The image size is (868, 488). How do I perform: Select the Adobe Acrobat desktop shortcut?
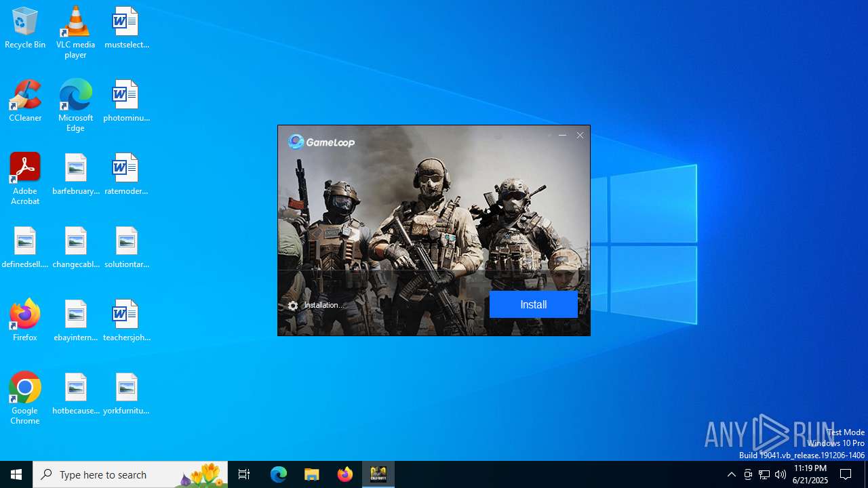click(x=25, y=179)
